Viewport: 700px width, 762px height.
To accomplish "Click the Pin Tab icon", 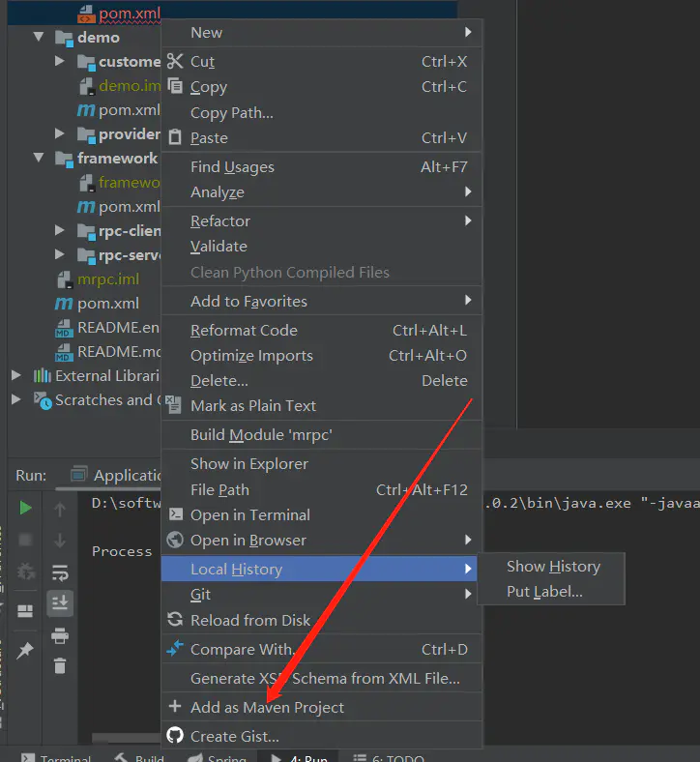I will pyautogui.click(x=25, y=650).
